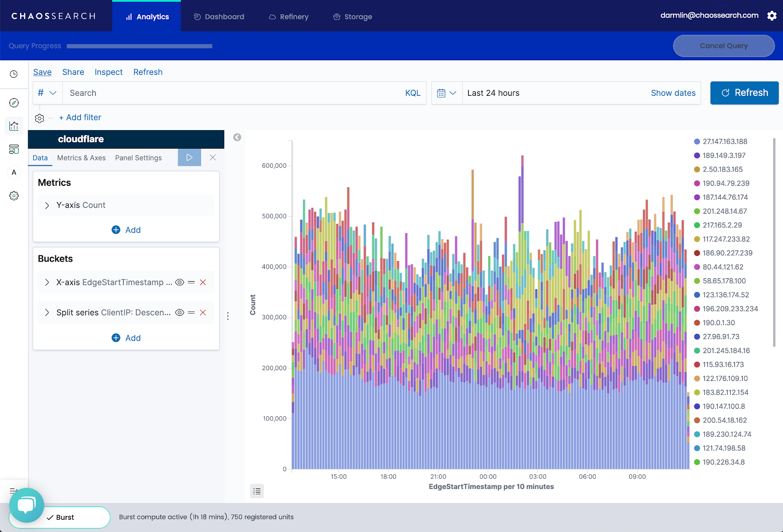The width and height of the screenshot is (783, 532).
Task: Select legend entry 190.226.34.8
Action: 719,462
